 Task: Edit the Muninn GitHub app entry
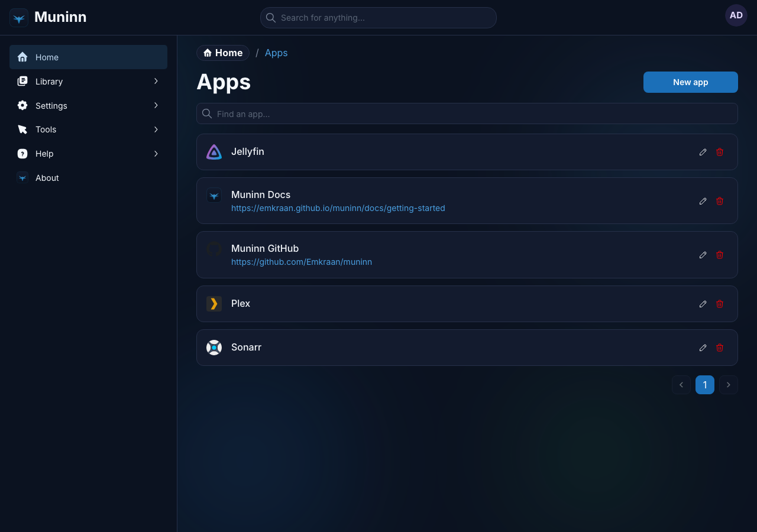703,255
